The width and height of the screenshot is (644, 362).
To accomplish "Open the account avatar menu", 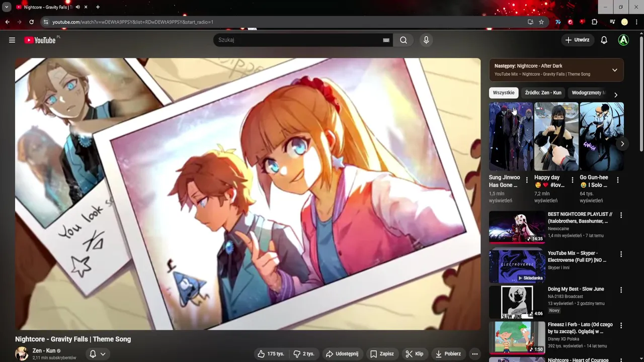I will 623,40.
